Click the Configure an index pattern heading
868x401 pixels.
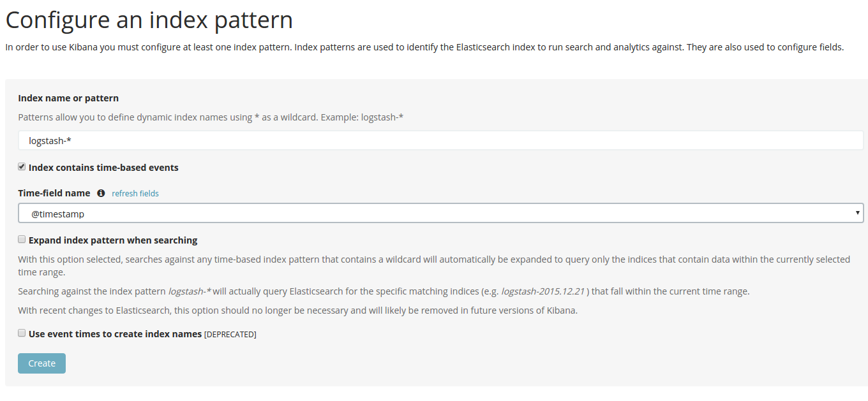(x=149, y=20)
